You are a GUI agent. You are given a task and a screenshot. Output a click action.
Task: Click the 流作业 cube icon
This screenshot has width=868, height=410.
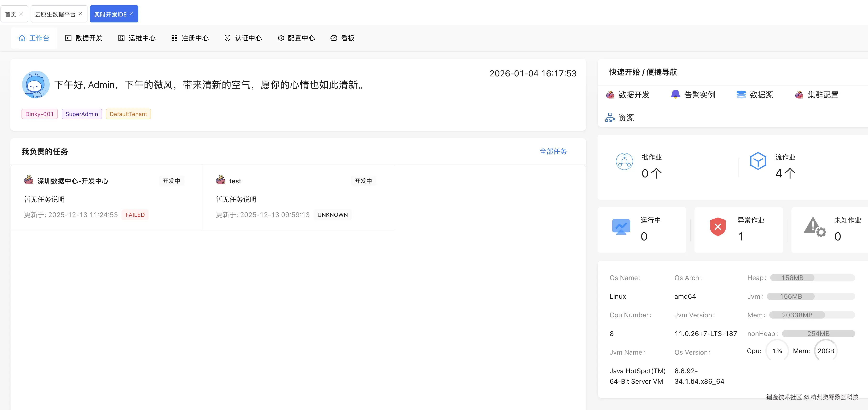(758, 161)
